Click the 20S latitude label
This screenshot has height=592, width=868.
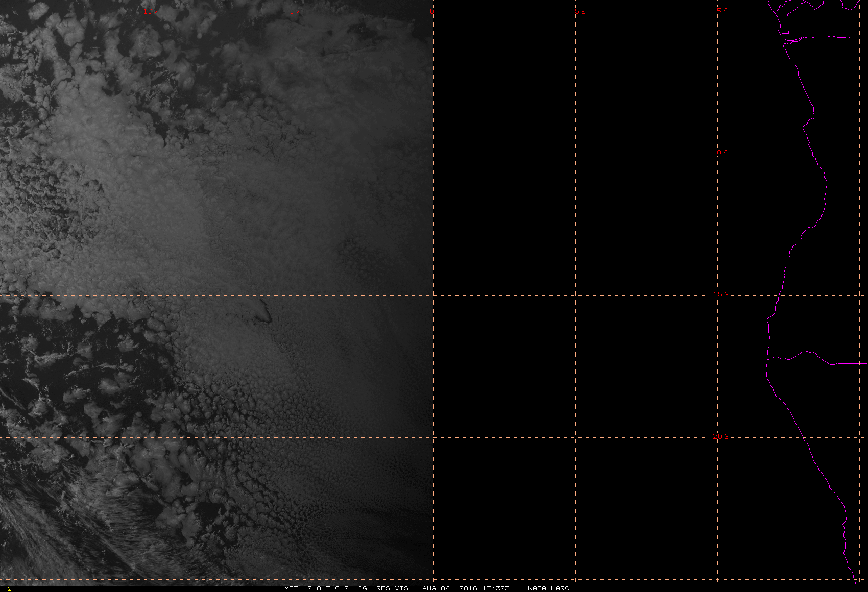pyautogui.click(x=720, y=436)
